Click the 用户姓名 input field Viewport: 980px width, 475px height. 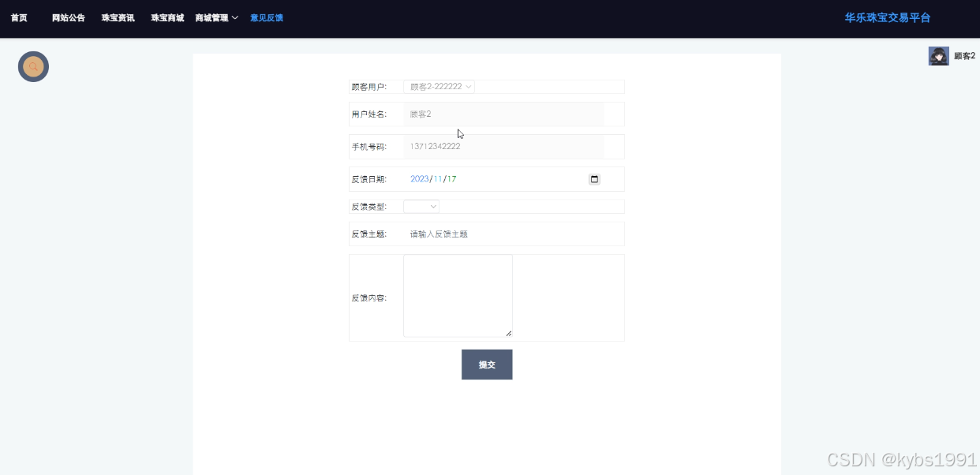point(503,114)
